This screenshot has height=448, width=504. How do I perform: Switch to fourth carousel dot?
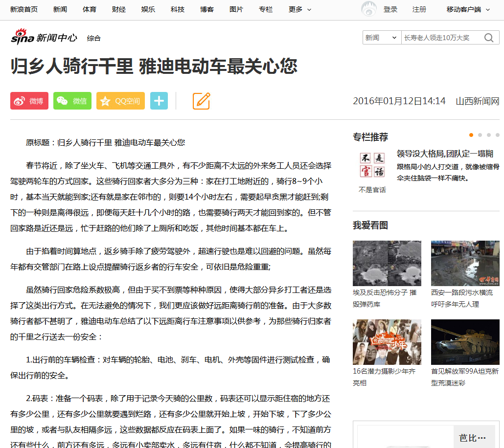pos(498,135)
